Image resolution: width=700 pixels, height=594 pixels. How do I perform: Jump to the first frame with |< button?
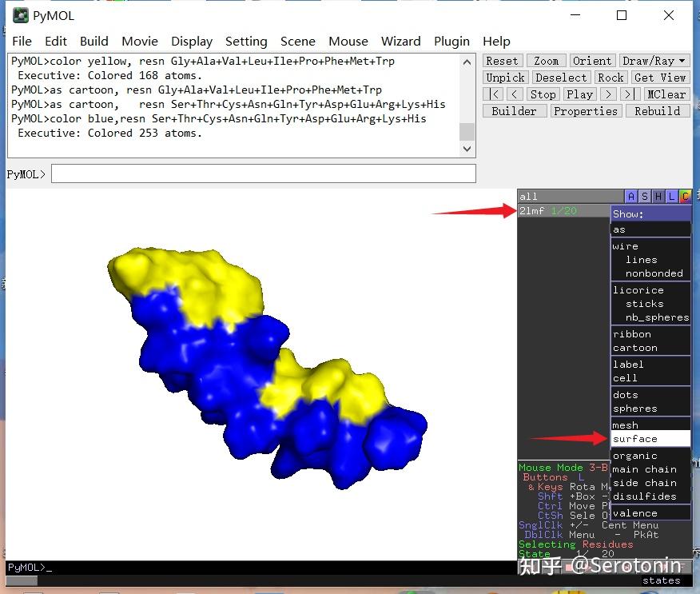click(x=492, y=94)
